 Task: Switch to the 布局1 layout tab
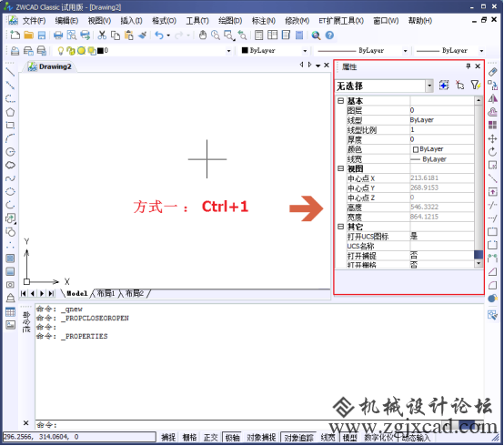coord(106,293)
